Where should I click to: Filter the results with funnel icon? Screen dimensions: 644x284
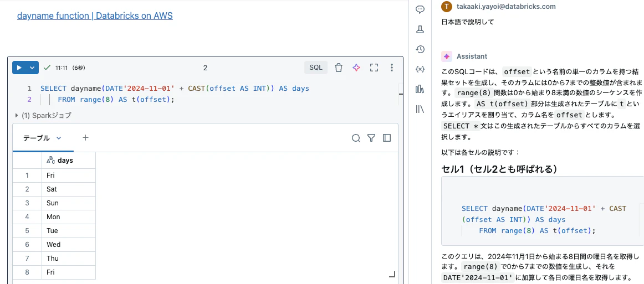pyautogui.click(x=371, y=138)
